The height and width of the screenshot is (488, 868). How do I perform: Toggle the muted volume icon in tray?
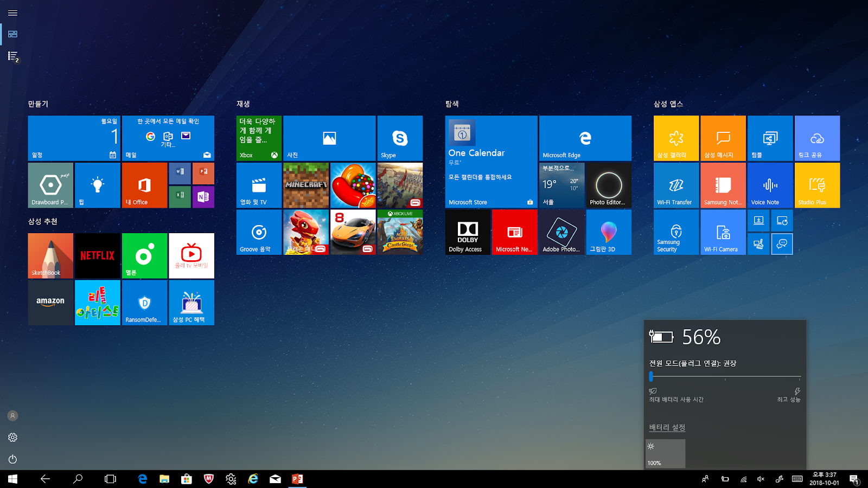761,479
